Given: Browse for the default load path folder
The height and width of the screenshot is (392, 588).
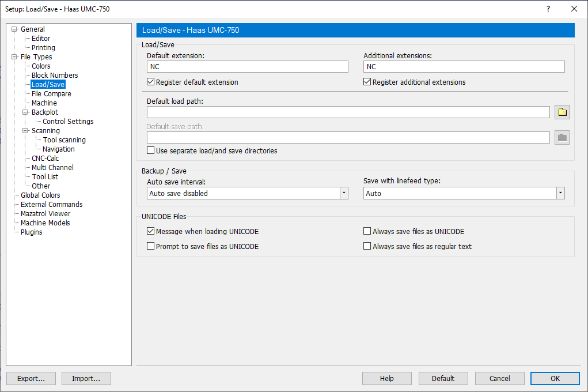Looking at the screenshot, I should point(562,112).
